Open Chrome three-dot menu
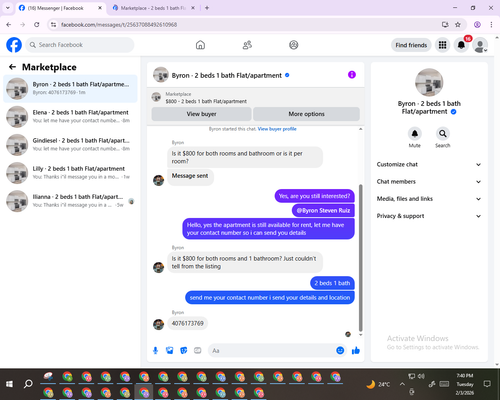500x400 pixels. (x=491, y=25)
